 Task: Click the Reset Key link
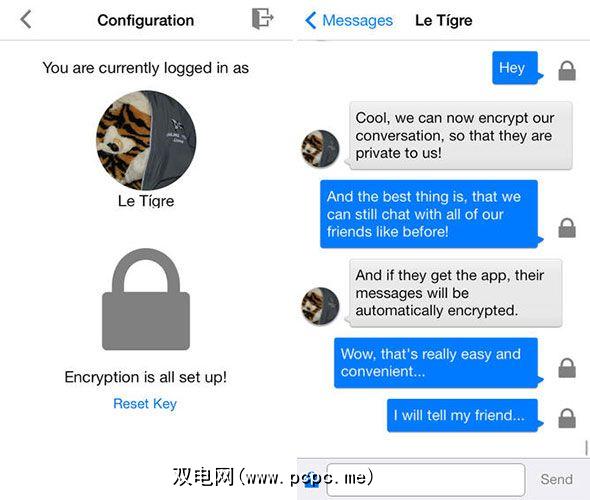tap(145, 404)
